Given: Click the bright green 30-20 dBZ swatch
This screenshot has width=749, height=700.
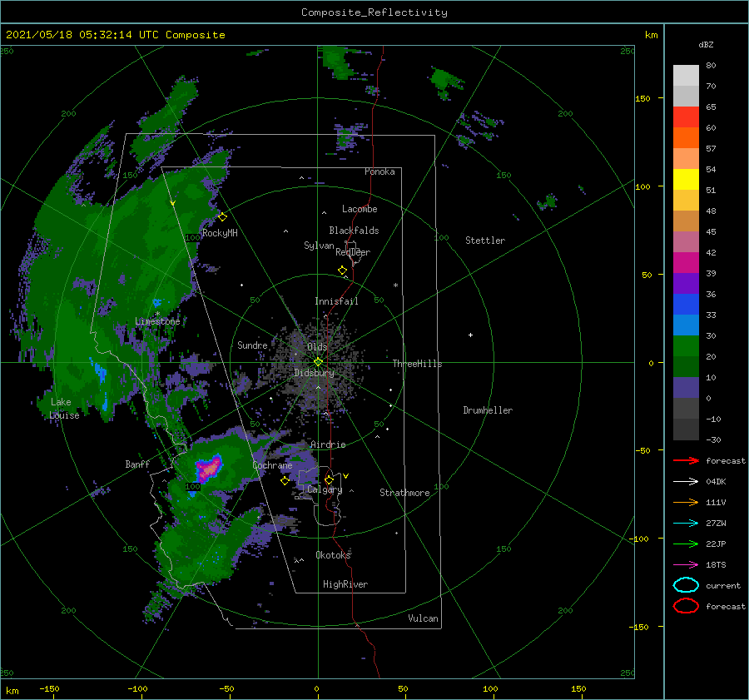Looking at the screenshot, I should 686,346.
